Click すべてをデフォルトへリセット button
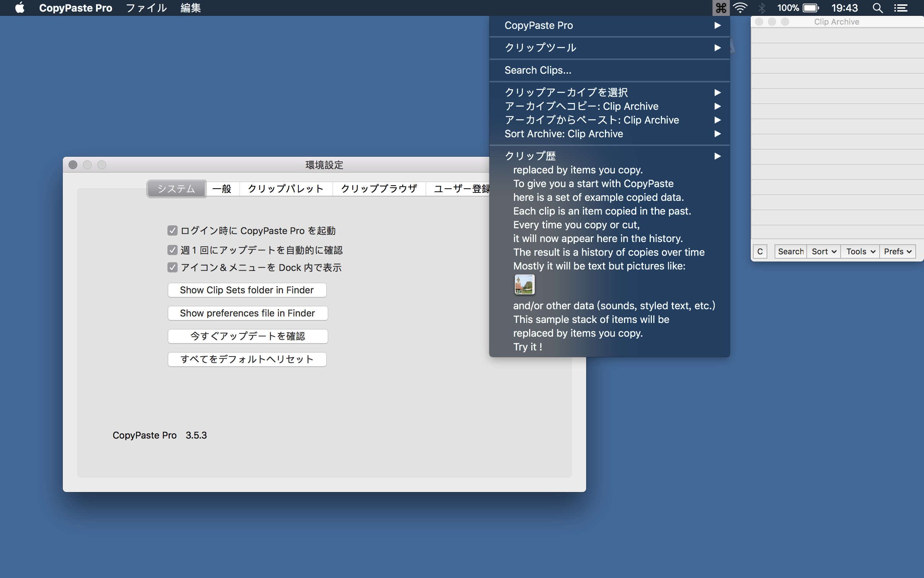The image size is (924, 578). coord(247,359)
